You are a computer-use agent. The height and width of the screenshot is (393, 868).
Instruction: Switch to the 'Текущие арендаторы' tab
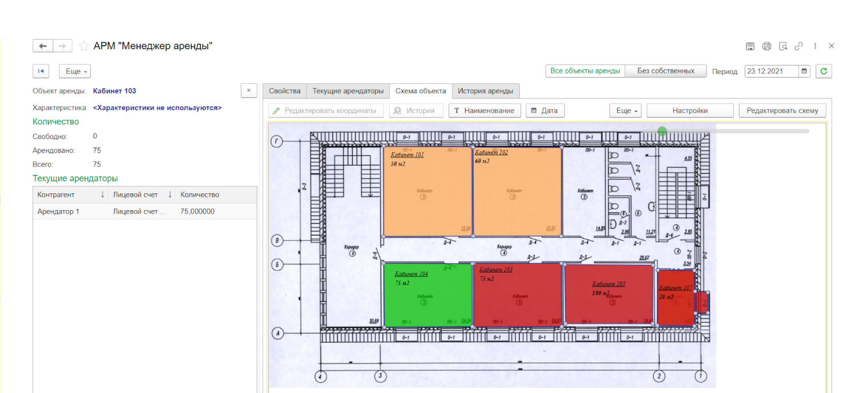(348, 91)
